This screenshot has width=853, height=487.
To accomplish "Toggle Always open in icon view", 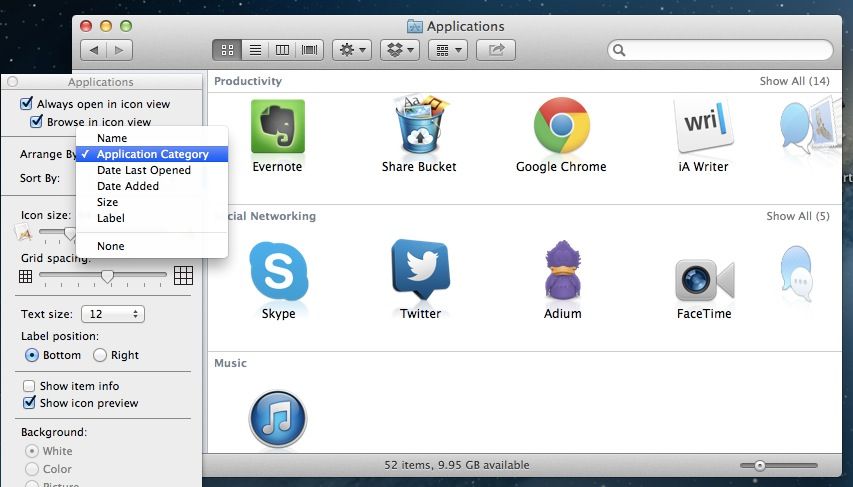I will click(27, 104).
